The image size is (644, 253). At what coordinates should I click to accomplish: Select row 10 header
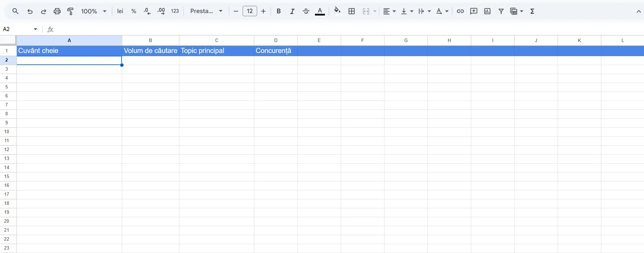tap(7, 132)
